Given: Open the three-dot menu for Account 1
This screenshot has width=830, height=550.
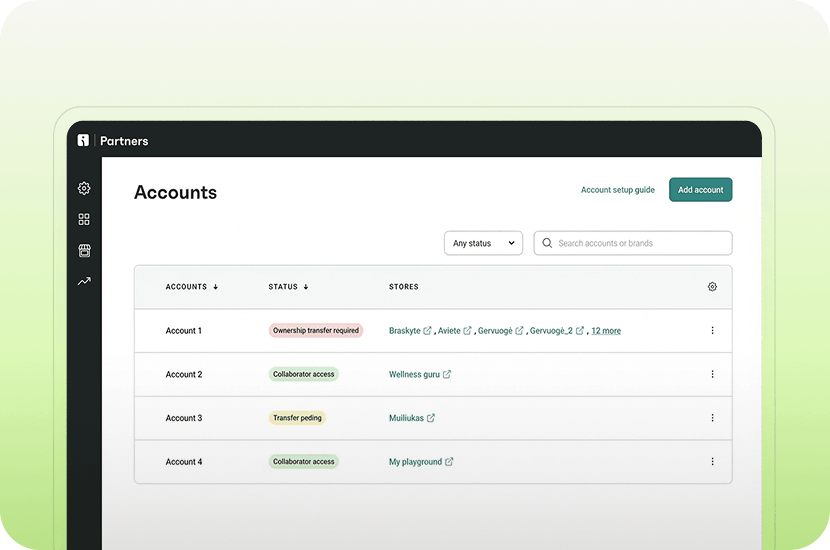Looking at the screenshot, I should point(712,330).
